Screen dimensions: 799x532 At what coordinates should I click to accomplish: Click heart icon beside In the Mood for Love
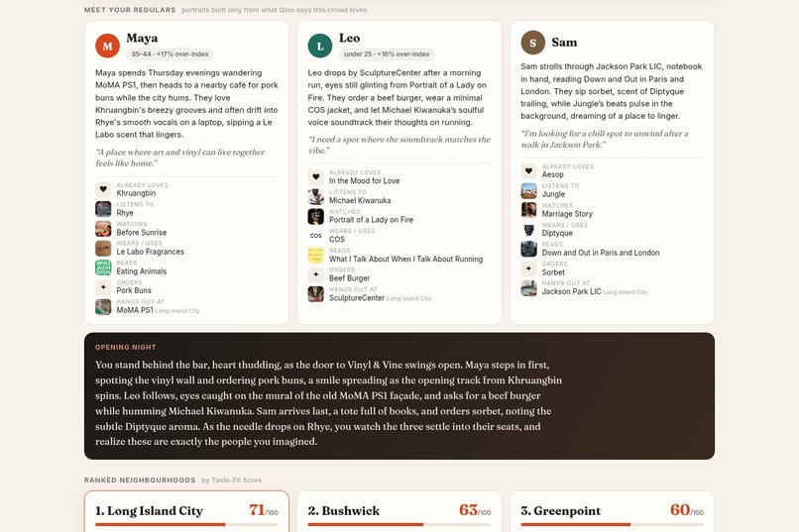[x=316, y=177]
